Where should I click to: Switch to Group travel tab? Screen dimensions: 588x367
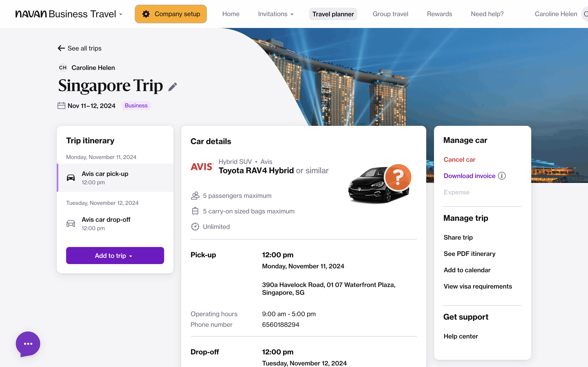pyautogui.click(x=390, y=14)
